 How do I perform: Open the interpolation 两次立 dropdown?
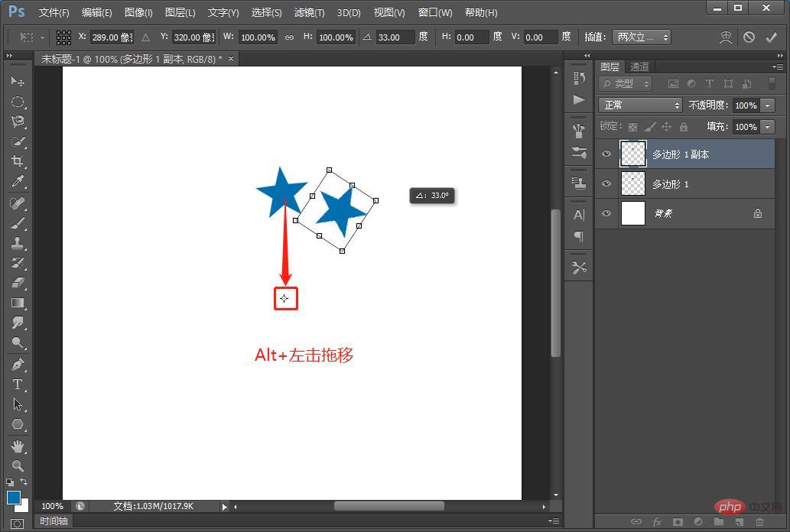point(642,37)
